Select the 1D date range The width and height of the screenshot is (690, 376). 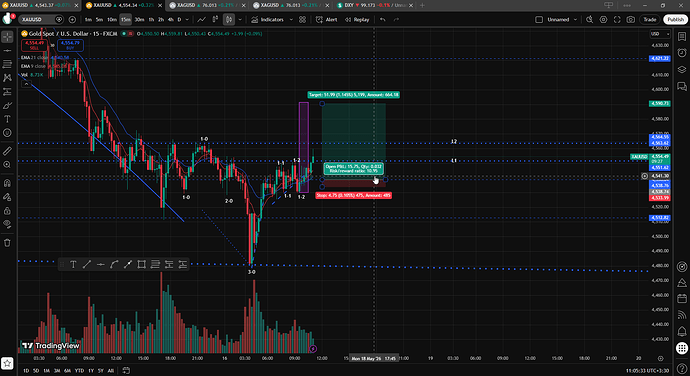tap(26, 371)
